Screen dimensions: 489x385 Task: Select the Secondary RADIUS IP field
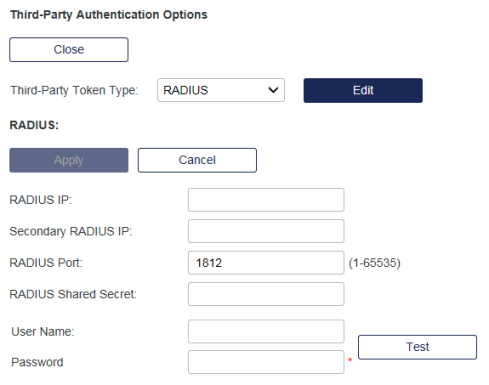(266, 231)
